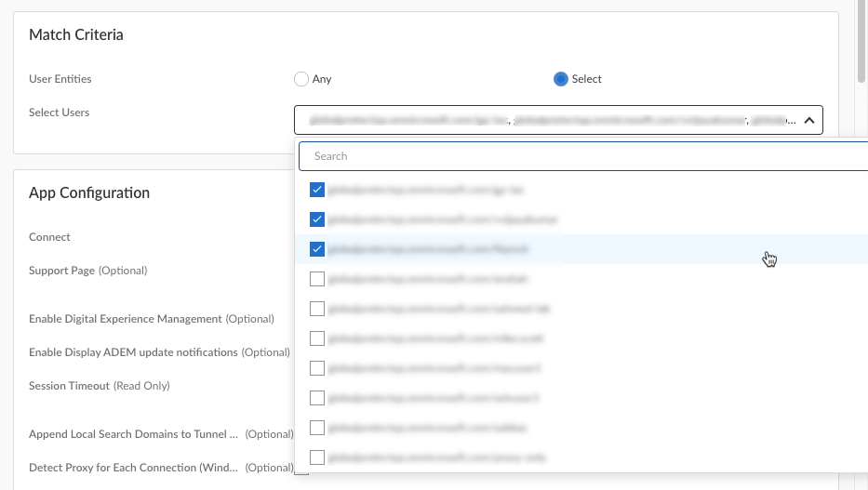Click the selected users text in Select Users box
This screenshot has width=868, height=490.
[549, 120]
